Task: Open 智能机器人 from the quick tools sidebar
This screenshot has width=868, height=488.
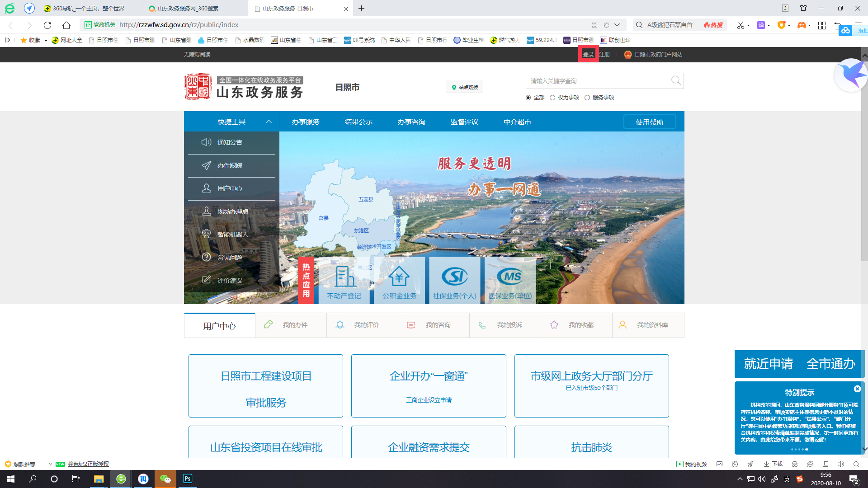Action: [x=206, y=234]
